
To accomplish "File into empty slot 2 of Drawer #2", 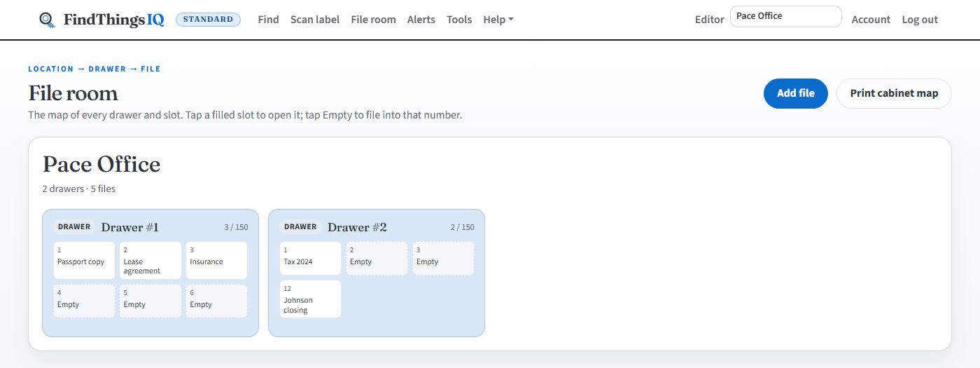I will tap(377, 258).
